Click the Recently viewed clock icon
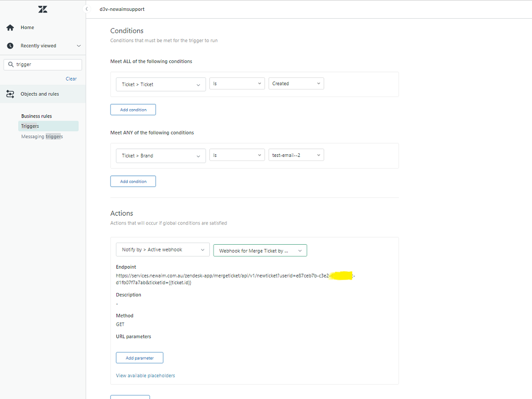 tap(10, 46)
